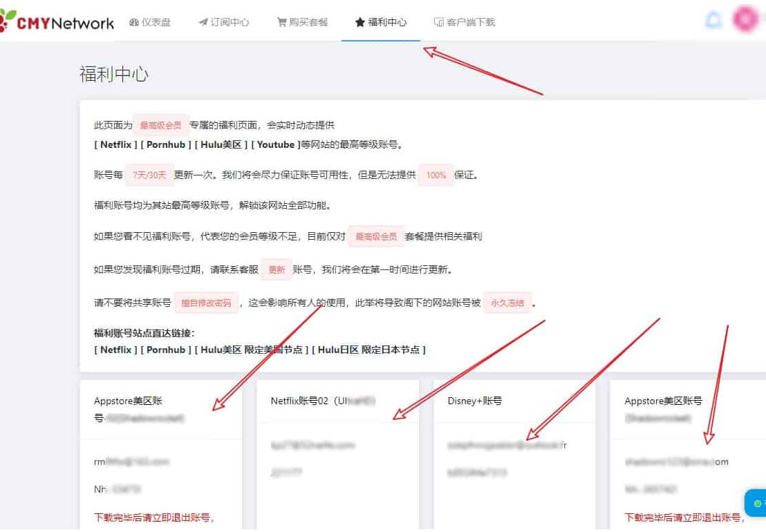
Task: Click the [ Youtube ] text in the second line
Action: (x=276, y=144)
